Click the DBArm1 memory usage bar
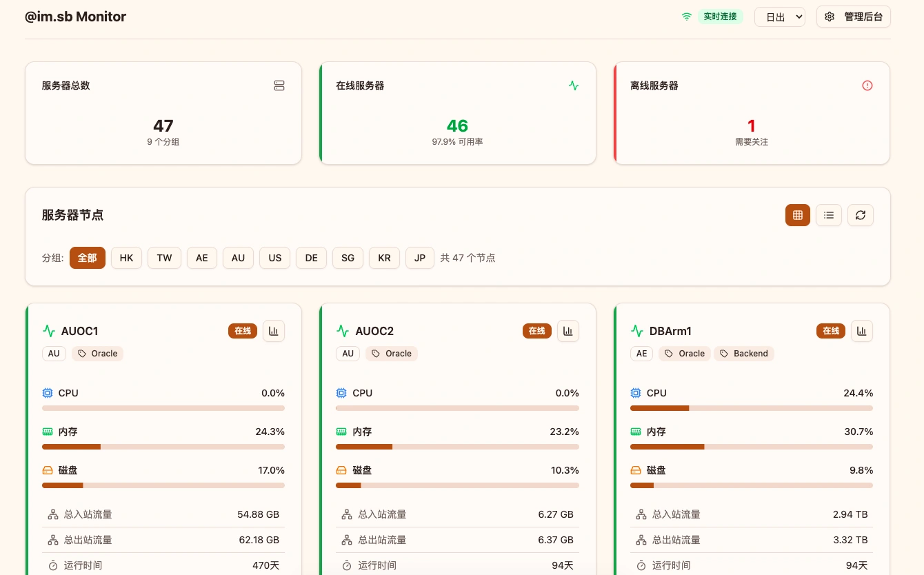Viewport: 924px width, 575px height. click(x=752, y=447)
